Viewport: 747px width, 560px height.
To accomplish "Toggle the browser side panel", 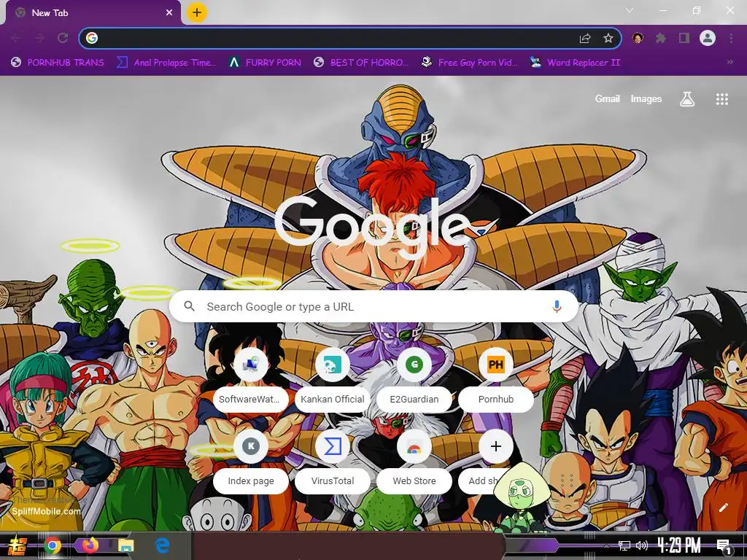I will [684, 38].
